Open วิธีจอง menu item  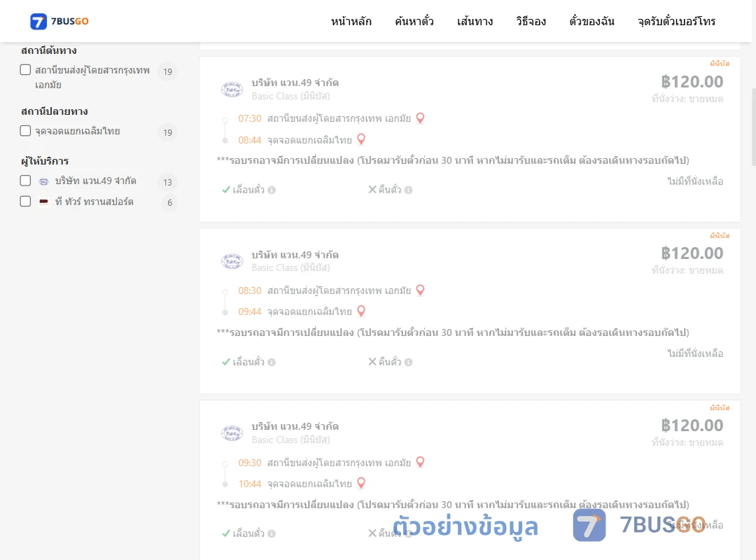(531, 21)
